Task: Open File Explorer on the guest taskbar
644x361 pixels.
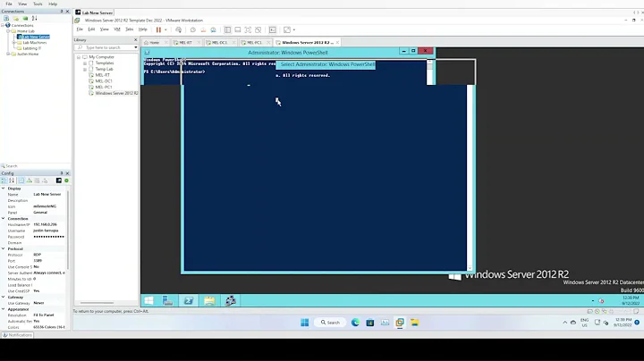Action: (209, 301)
